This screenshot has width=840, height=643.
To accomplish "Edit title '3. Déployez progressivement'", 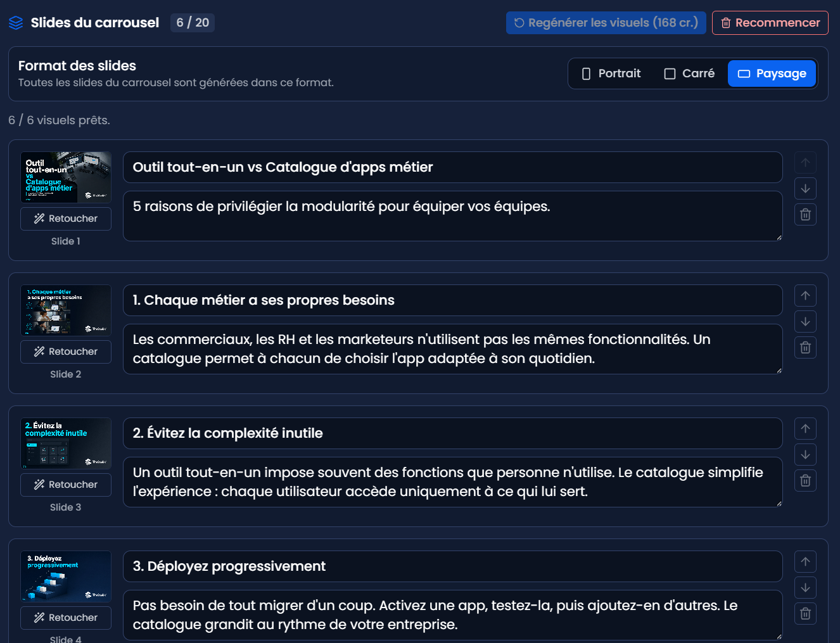I will [x=453, y=566].
